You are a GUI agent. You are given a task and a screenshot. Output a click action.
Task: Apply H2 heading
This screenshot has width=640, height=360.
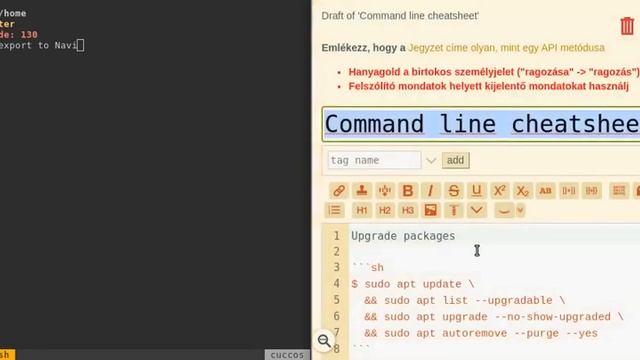pos(384,210)
